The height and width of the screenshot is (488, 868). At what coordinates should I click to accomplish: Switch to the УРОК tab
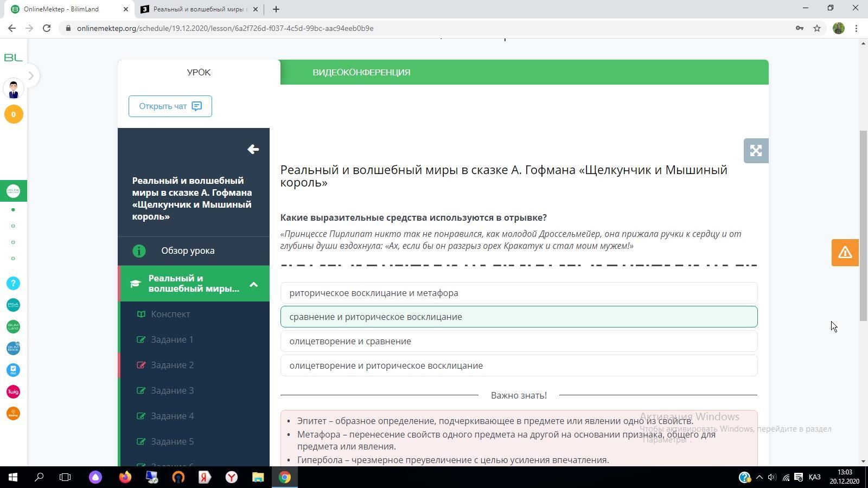click(199, 72)
